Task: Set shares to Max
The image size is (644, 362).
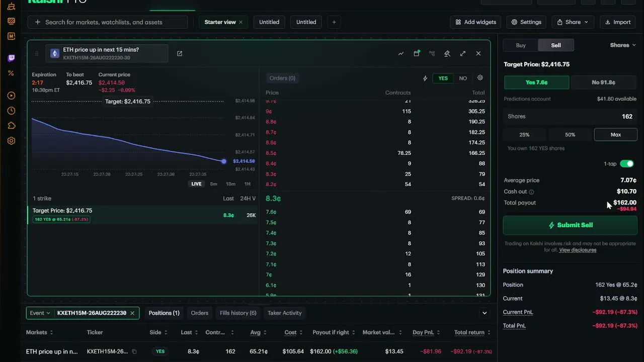Action: [x=616, y=135]
